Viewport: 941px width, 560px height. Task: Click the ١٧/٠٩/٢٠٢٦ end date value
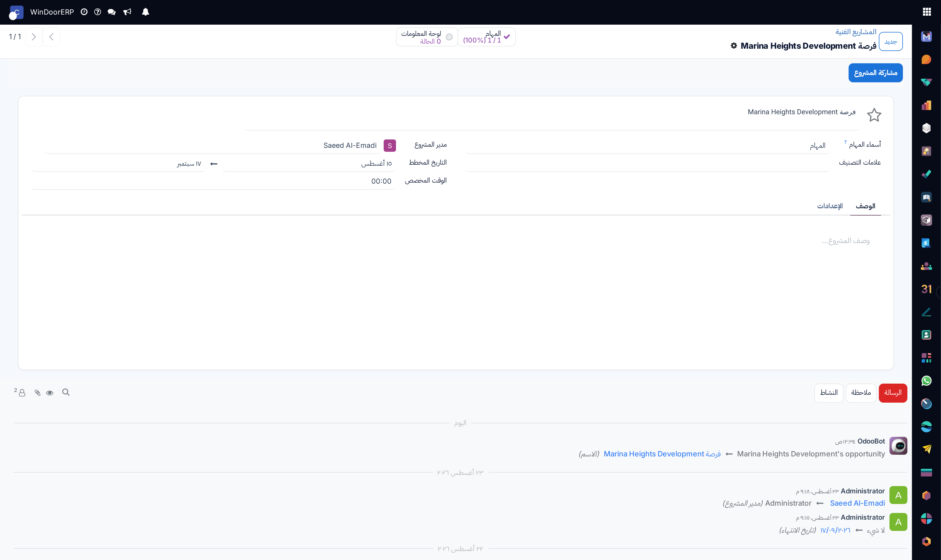tap(835, 530)
